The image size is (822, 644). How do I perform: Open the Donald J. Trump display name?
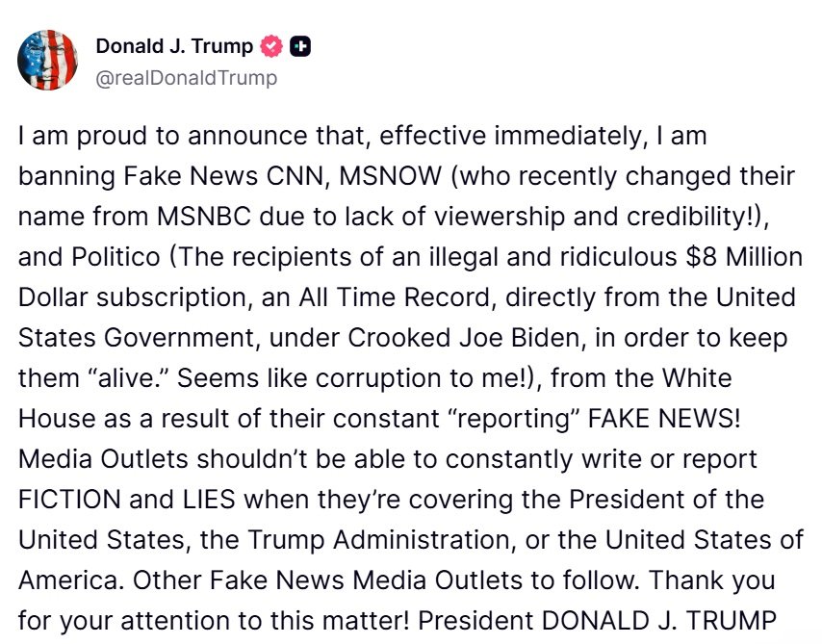174,46
